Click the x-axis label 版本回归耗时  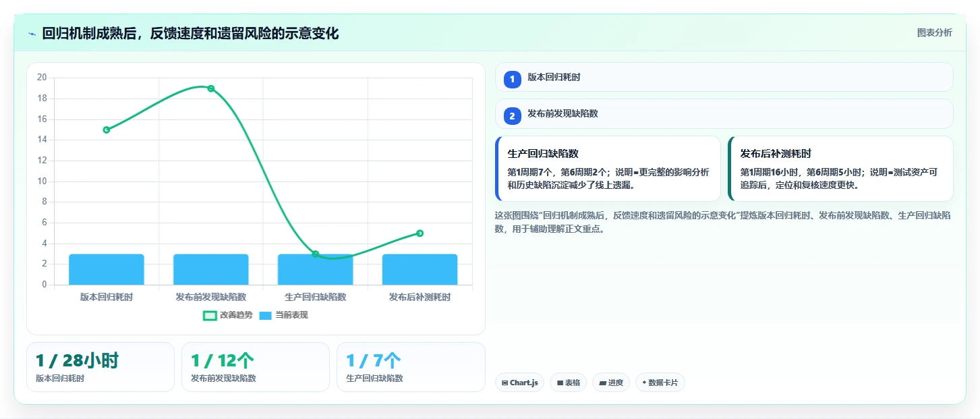coord(107,297)
